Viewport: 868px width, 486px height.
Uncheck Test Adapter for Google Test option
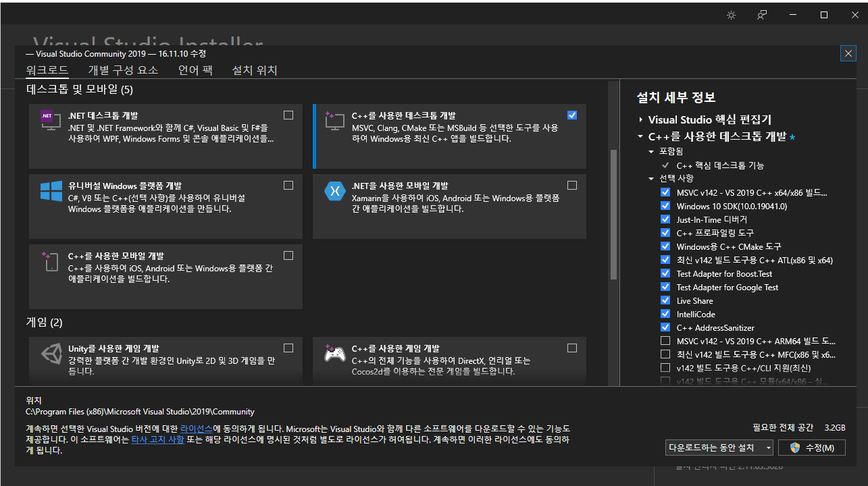(665, 287)
